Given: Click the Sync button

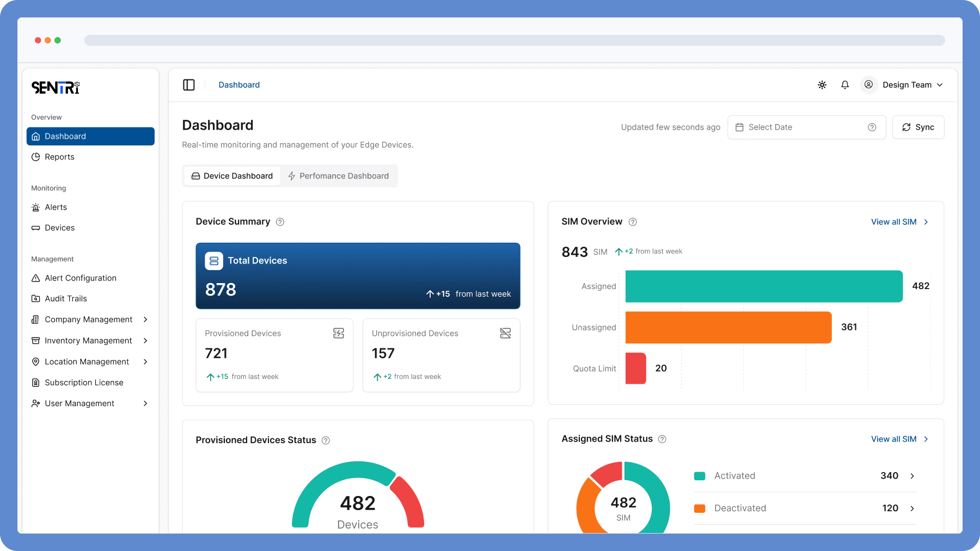Looking at the screenshot, I should click(918, 127).
